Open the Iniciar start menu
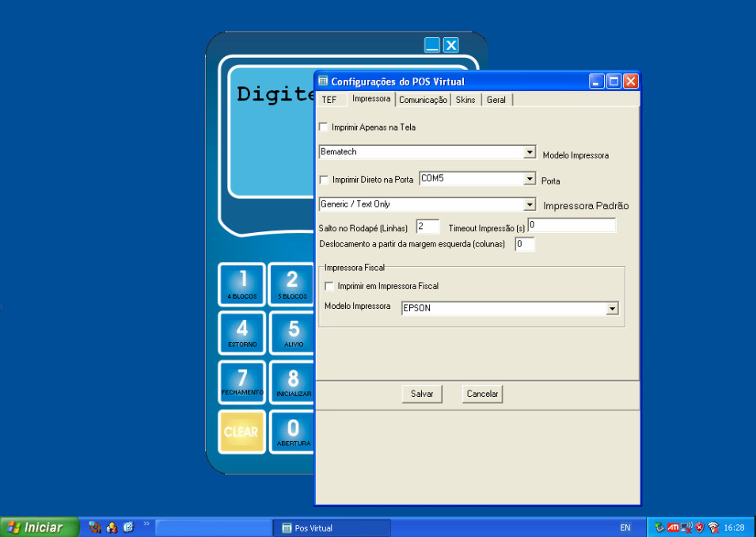Screen dimensions: 756x537 point(40,527)
